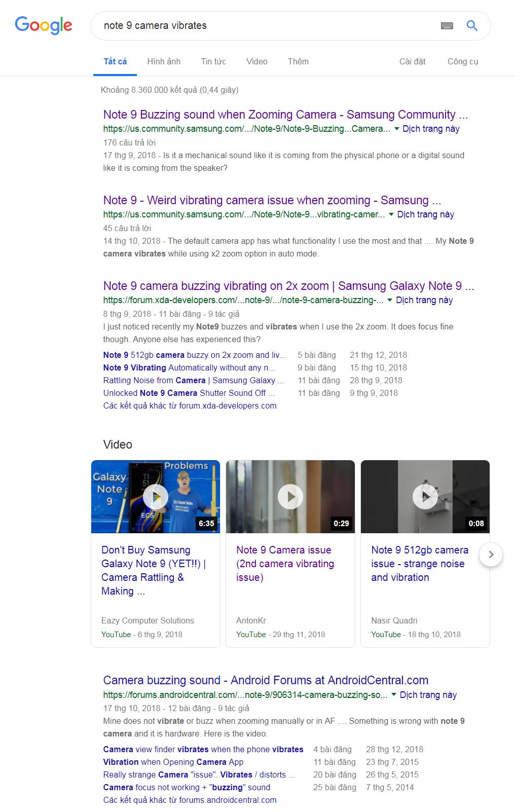Play the Nasir Quadri 0:08 video
This screenshot has width=515, height=812.
coord(425,497)
